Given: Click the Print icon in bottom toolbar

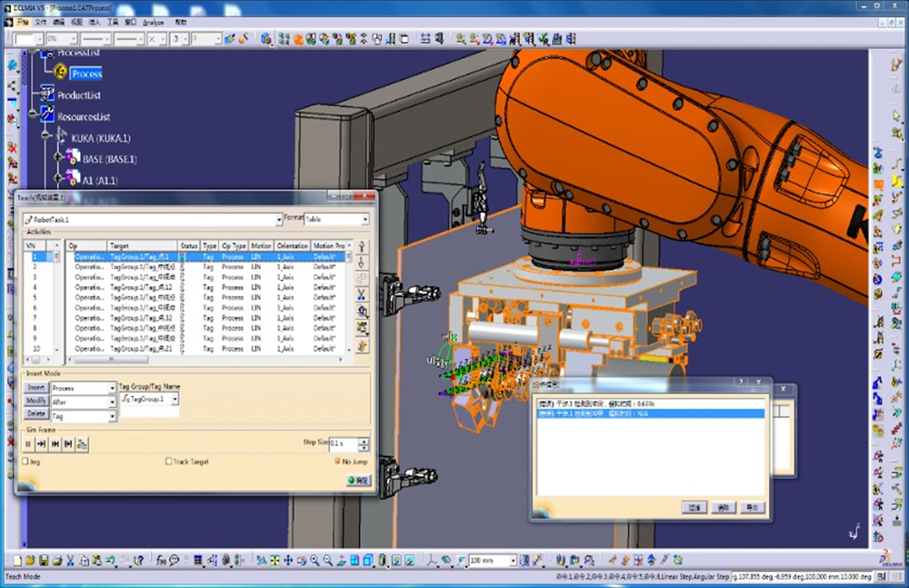Looking at the screenshot, I should 56,560.
